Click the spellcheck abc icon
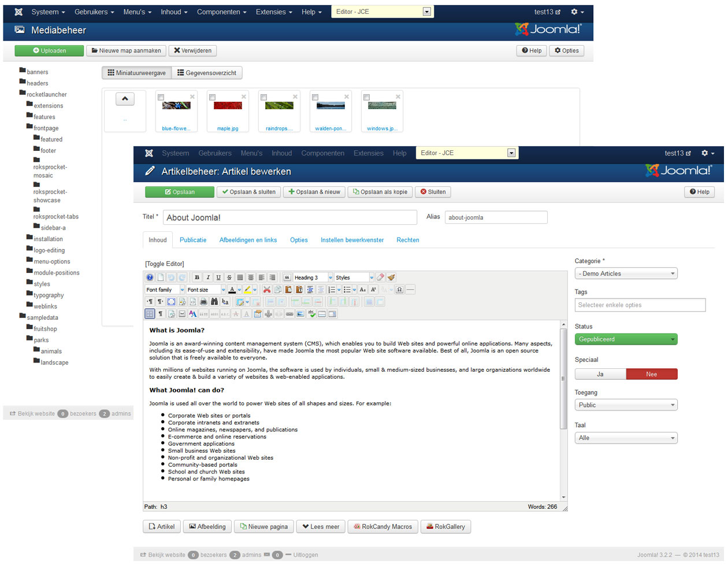The height and width of the screenshot is (566, 728). pos(311,314)
